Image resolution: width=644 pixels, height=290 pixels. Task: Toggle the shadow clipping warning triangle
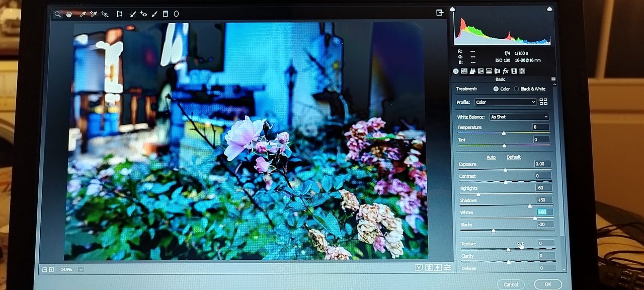[452, 9]
